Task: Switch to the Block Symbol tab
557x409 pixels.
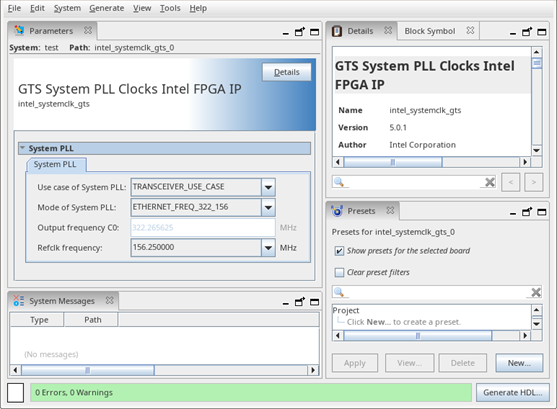Action: (429, 31)
